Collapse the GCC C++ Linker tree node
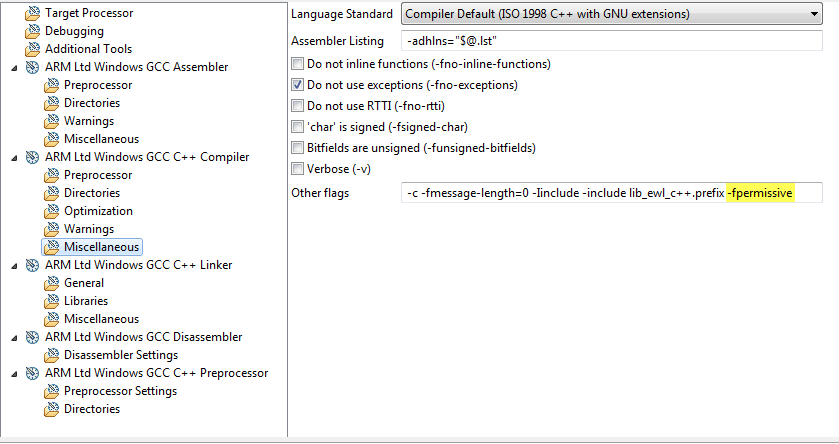839x444 pixels. coord(13,265)
